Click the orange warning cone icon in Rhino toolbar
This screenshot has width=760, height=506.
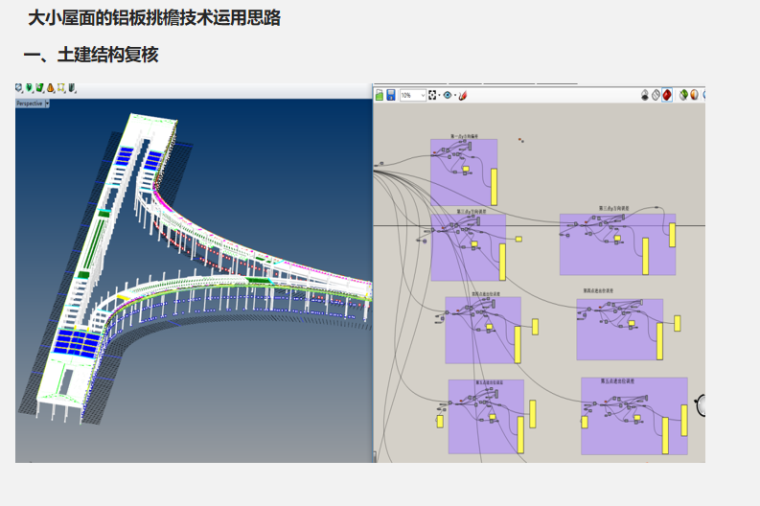click(50, 88)
